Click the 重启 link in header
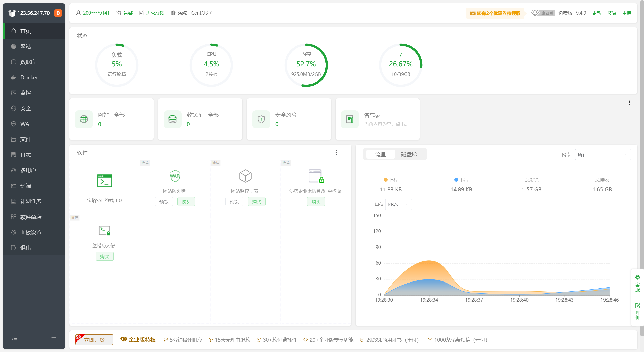Screen dimensions: 644x352 point(627,13)
